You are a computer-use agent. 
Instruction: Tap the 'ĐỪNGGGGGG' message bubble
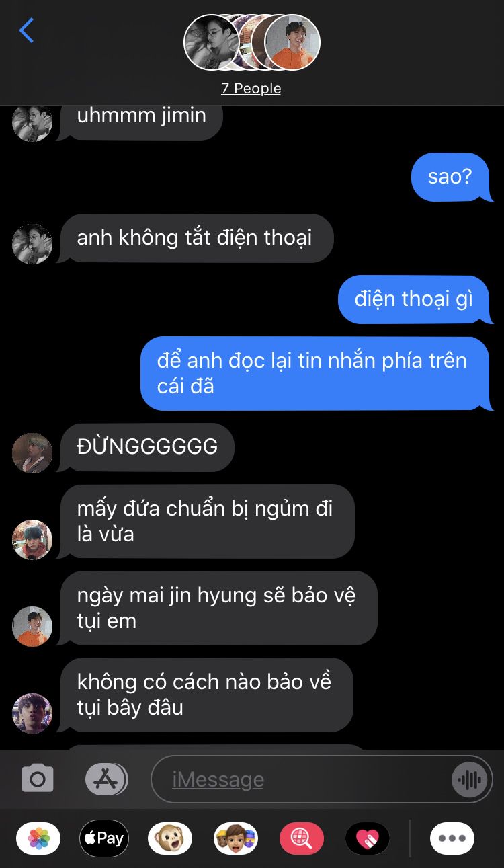(x=147, y=447)
